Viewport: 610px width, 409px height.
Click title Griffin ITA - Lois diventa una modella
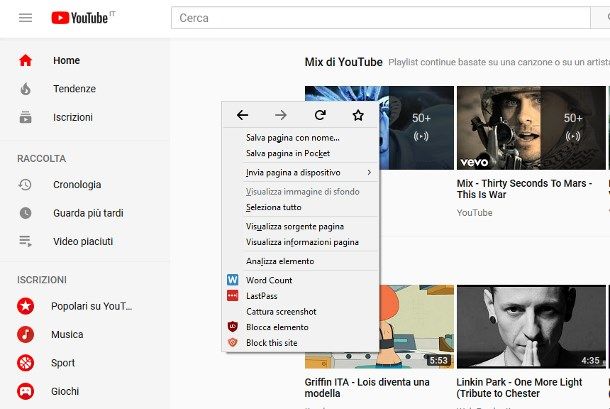[x=367, y=388]
